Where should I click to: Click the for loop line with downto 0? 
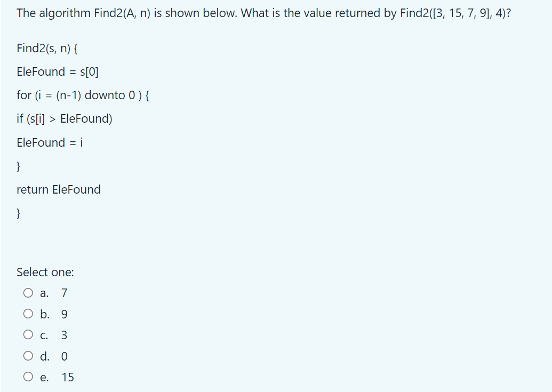point(82,95)
